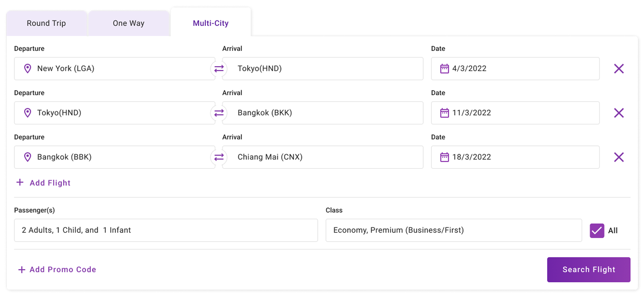Swap Tokyo and Bangkok (BKK) locations
This screenshot has height=297, width=644.
point(219,113)
